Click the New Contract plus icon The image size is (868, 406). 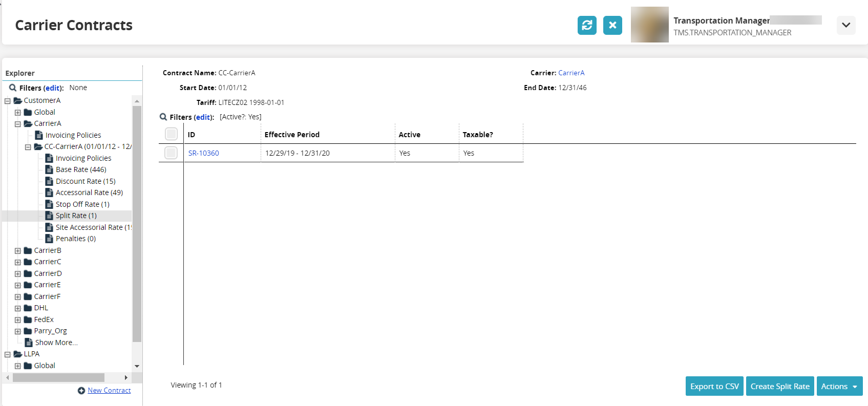coord(81,391)
